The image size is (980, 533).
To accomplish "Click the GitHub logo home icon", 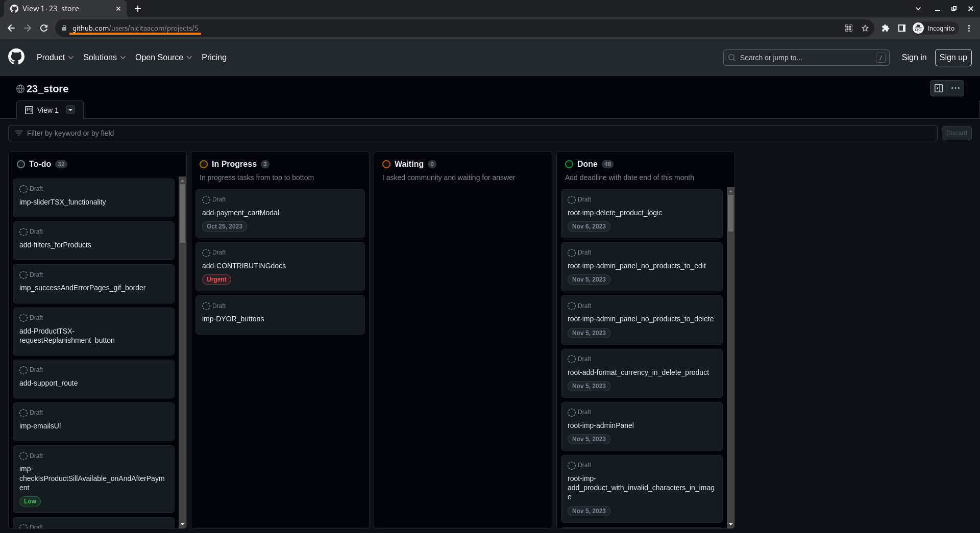I will [x=16, y=57].
